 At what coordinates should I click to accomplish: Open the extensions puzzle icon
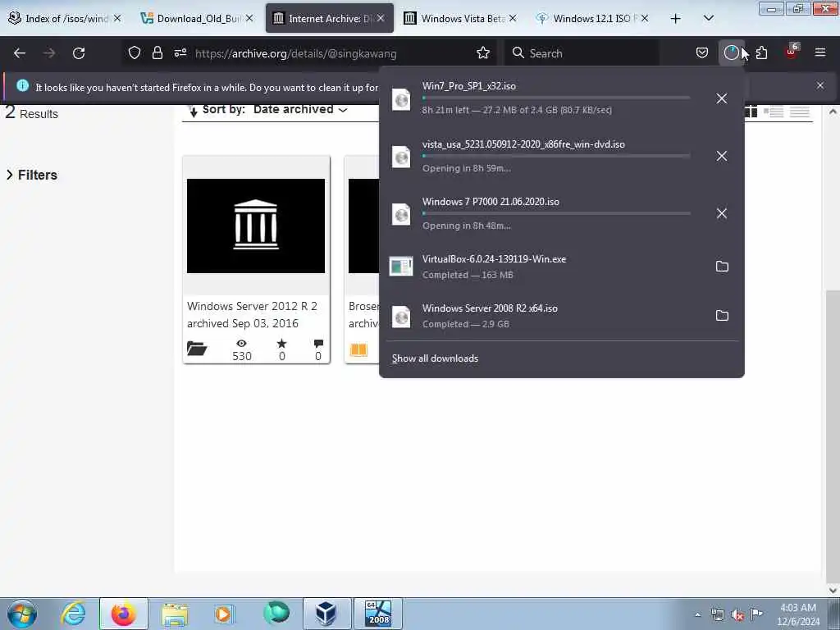[x=761, y=52]
